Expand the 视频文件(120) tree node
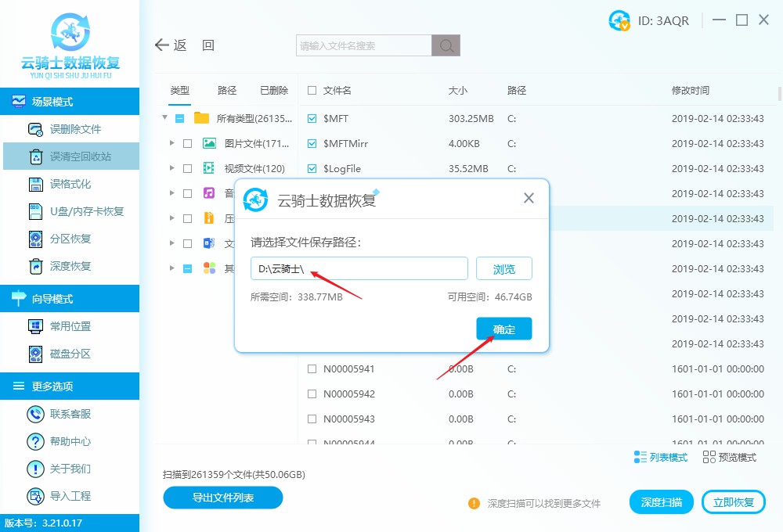 pos(171,168)
